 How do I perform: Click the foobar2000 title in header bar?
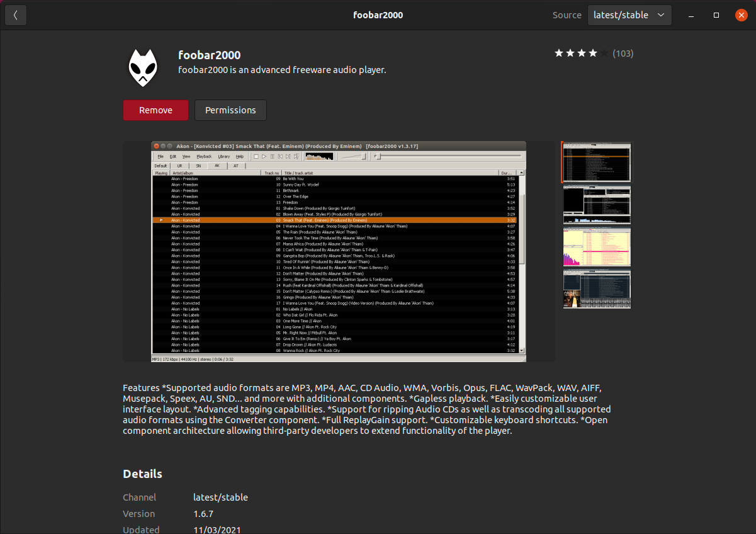coord(378,15)
